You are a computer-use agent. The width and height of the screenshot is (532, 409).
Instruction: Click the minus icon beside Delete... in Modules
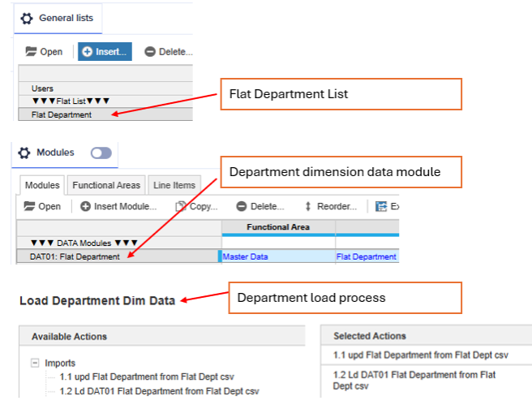click(x=241, y=206)
